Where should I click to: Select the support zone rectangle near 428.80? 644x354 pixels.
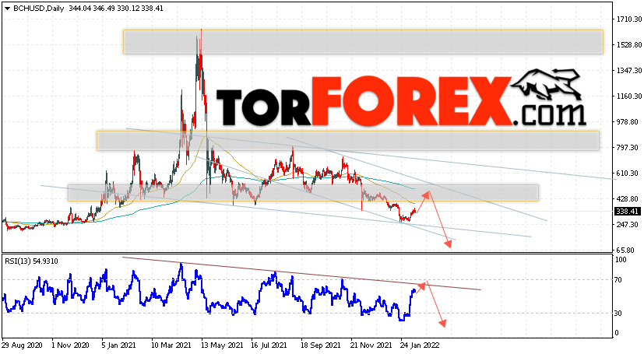[x=303, y=193]
